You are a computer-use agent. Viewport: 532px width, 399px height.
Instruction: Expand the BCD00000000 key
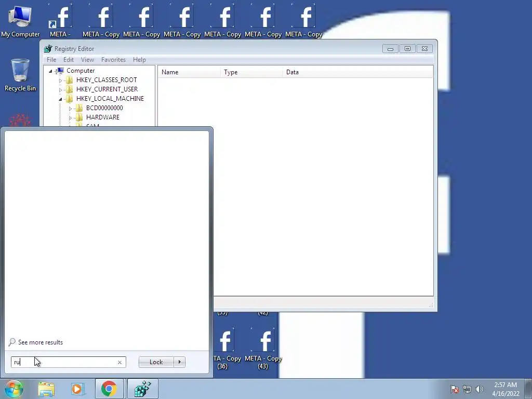tap(70, 109)
